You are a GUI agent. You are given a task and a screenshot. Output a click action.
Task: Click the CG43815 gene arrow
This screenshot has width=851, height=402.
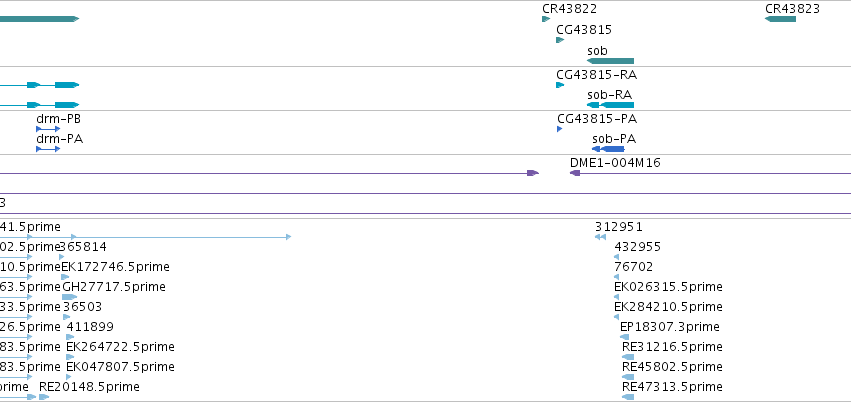tap(560, 40)
